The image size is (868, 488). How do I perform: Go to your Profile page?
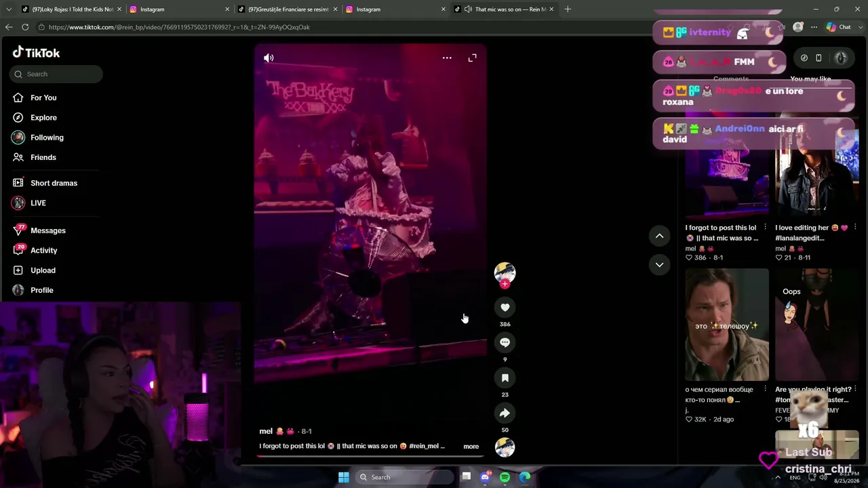pyautogui.click(x=41, y=290)
